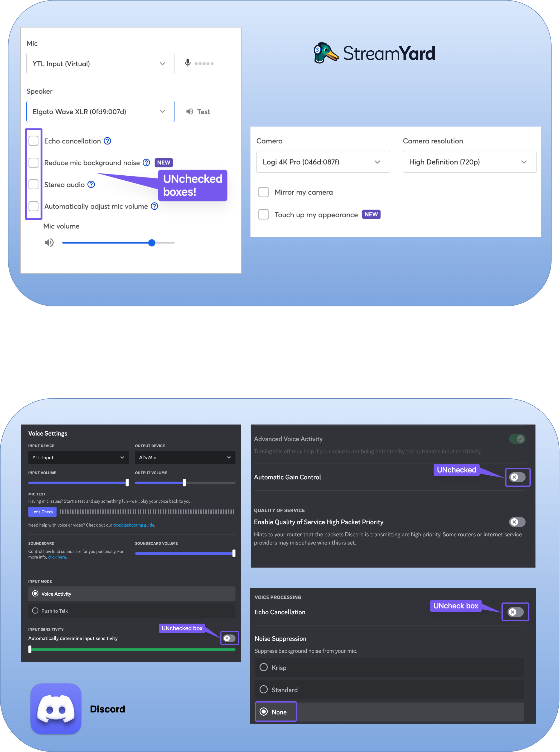This screenshot has height=752, width=560.
Task: Expand the Camera resolution dropdown
Action: [x=468, y=162]
